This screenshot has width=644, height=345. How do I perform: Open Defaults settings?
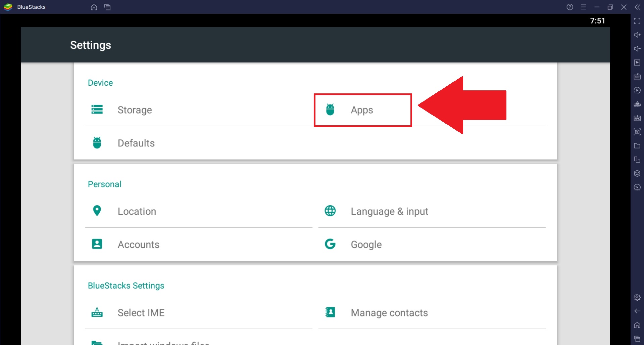(199, 143)
